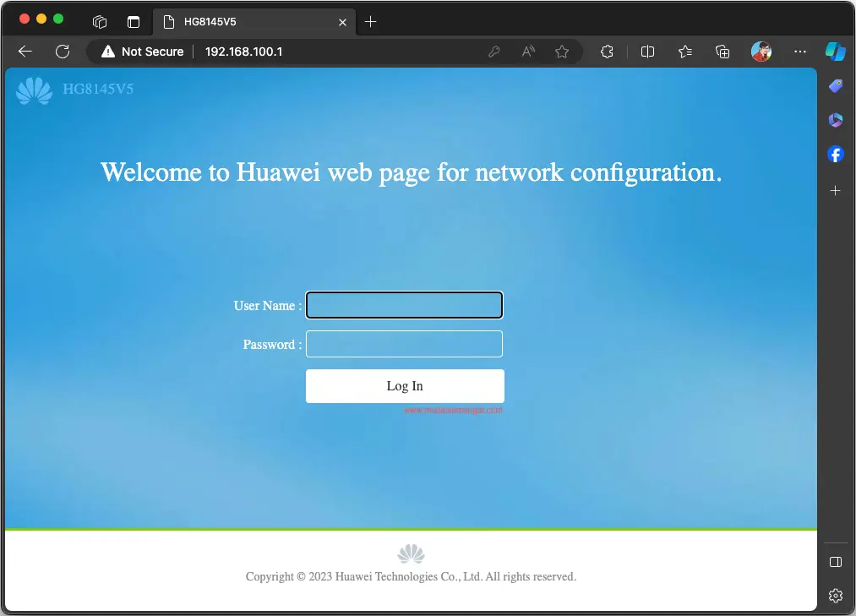Activate the Read Aloud icon
The height and width of the screenshot is (616, 856).
click(x=528, y=52)
